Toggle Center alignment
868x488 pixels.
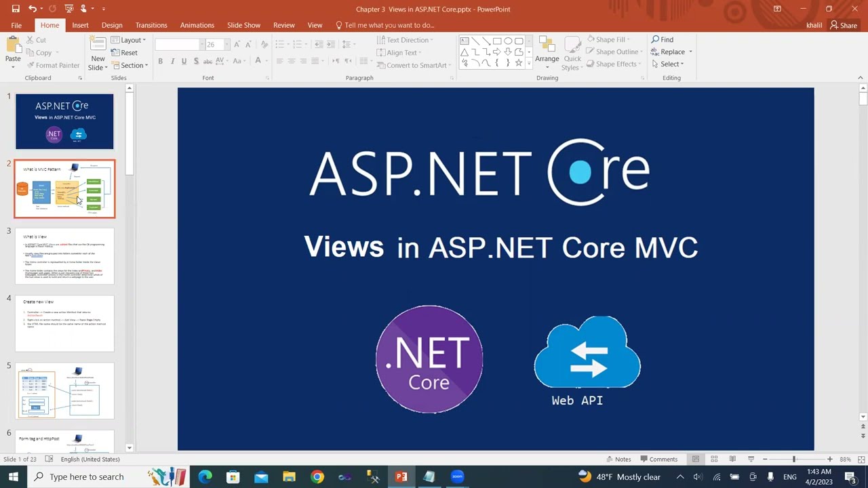(292, 61)
